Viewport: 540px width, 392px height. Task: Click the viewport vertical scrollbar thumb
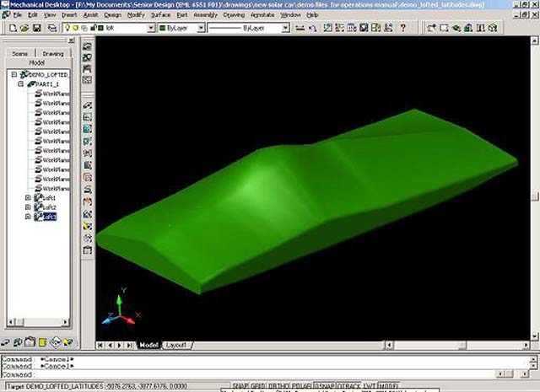click(534, 196)
